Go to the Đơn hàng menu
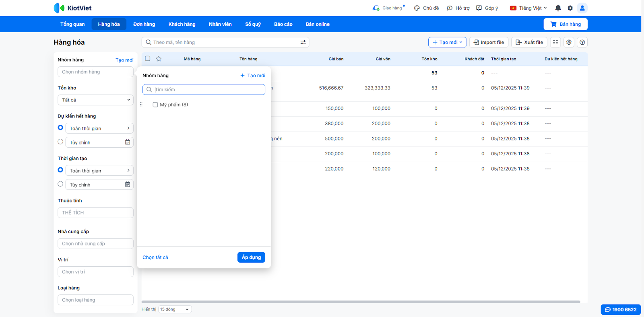Image resolution: width=644 pixels, height=317 pixels. [x=144, y=24]
